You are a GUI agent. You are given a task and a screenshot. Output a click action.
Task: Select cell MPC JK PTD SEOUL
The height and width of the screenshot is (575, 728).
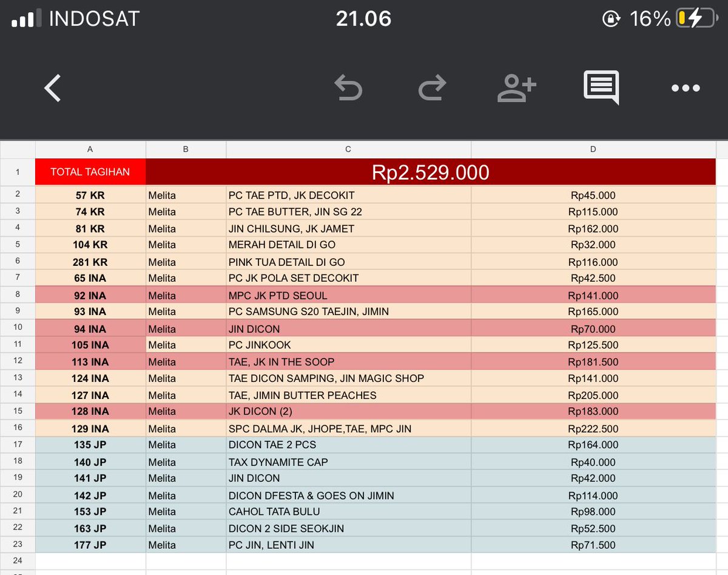(349, 296)
